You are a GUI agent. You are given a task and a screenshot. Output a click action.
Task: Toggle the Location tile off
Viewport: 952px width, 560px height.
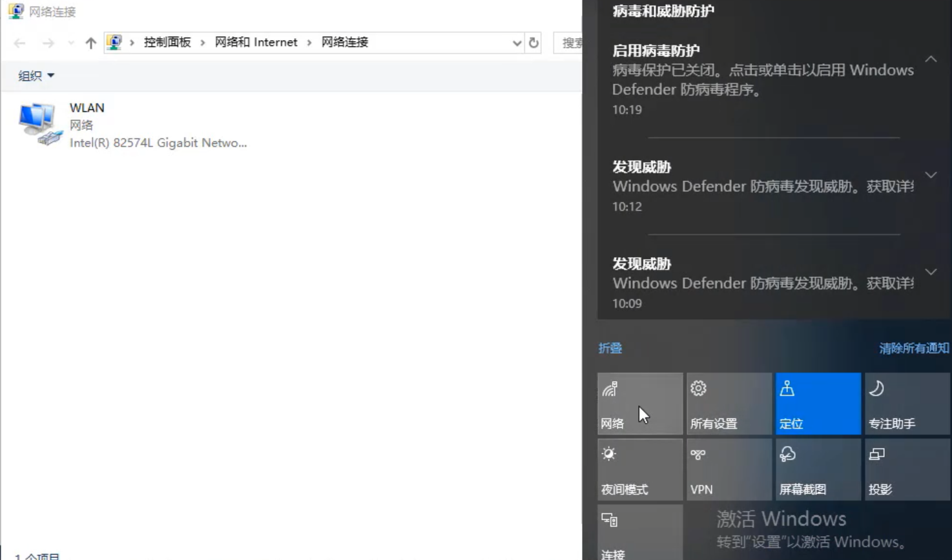tap(818, 404)
